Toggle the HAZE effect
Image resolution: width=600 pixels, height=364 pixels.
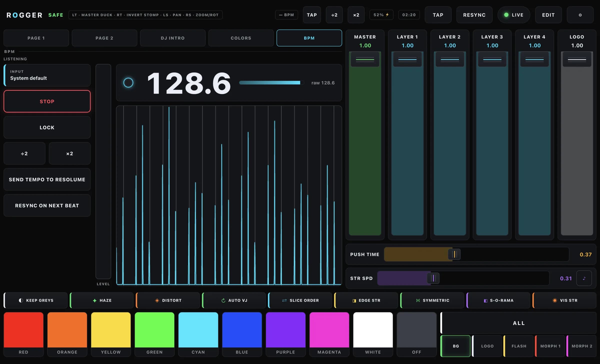pyautogui.click(x=102, y=300)
